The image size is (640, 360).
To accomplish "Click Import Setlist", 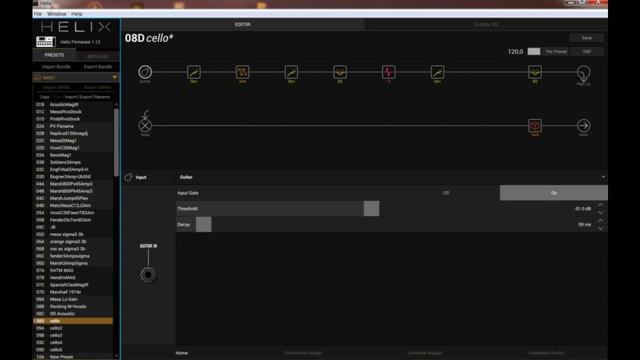I will coord(56,87).
